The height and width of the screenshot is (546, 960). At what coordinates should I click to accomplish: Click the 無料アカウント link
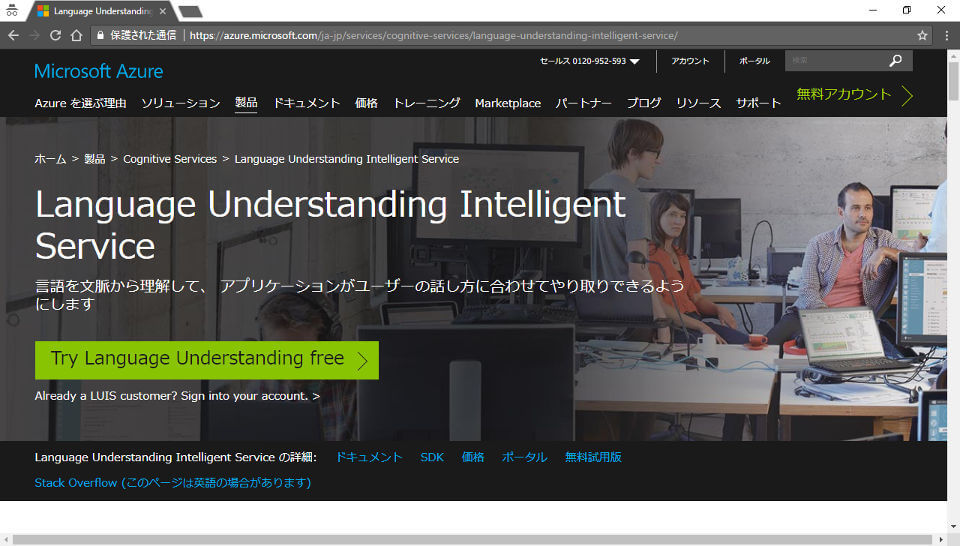click(844, 94)
